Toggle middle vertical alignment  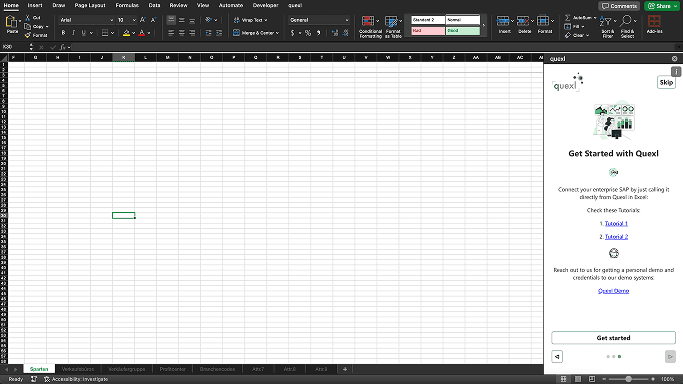point(182,20)
